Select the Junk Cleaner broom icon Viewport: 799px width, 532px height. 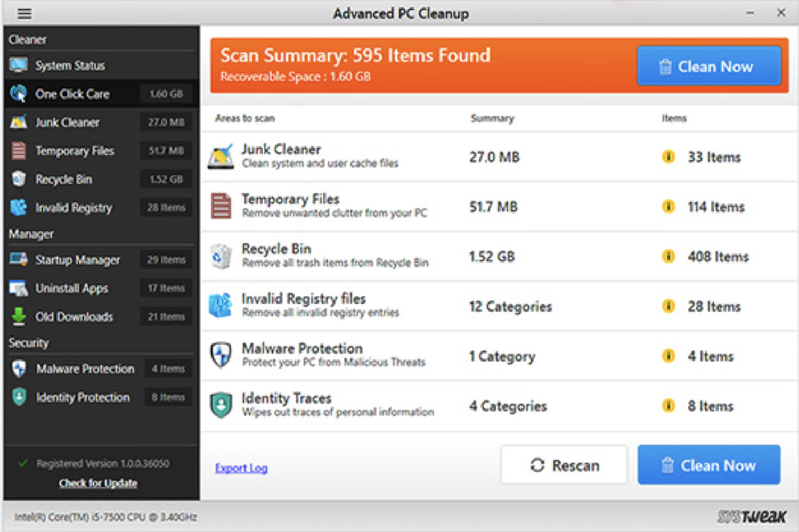click(x=18, y=122)
